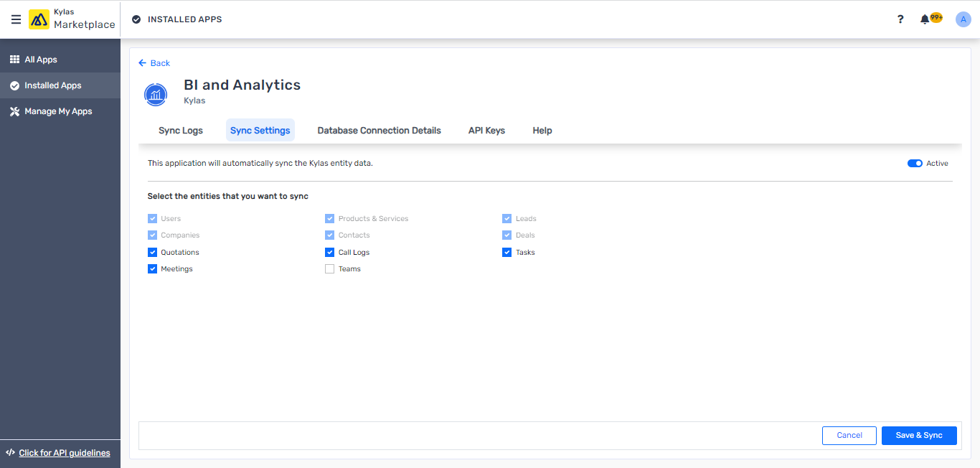The height and width of the screenshot is (468, 980).
Task: Toggle the Active switch off
Action: coord(915,163)
